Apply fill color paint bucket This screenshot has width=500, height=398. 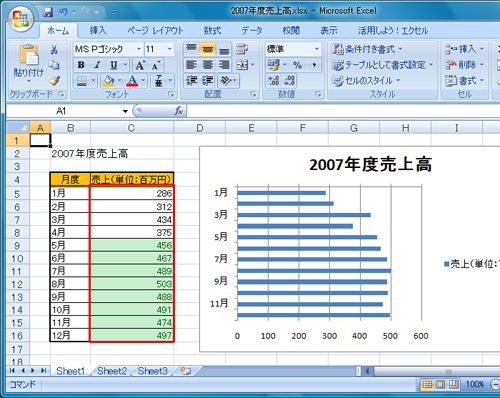point(109,81)
